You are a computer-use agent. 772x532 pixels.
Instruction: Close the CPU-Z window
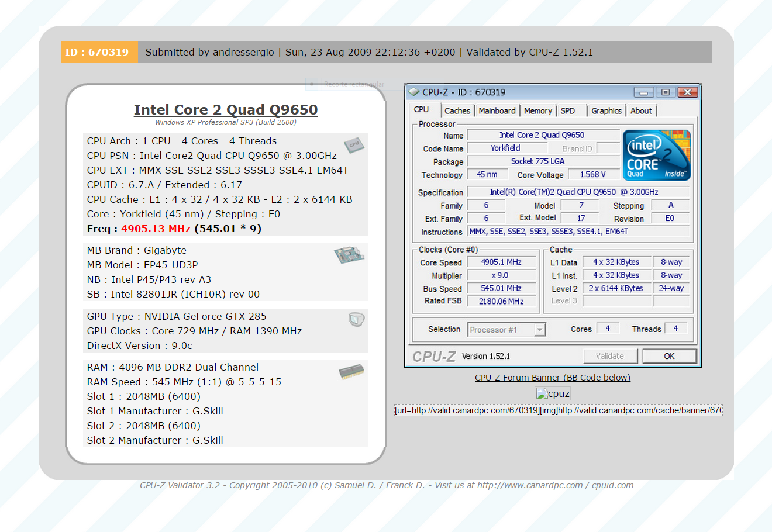[x=688, y=92]
